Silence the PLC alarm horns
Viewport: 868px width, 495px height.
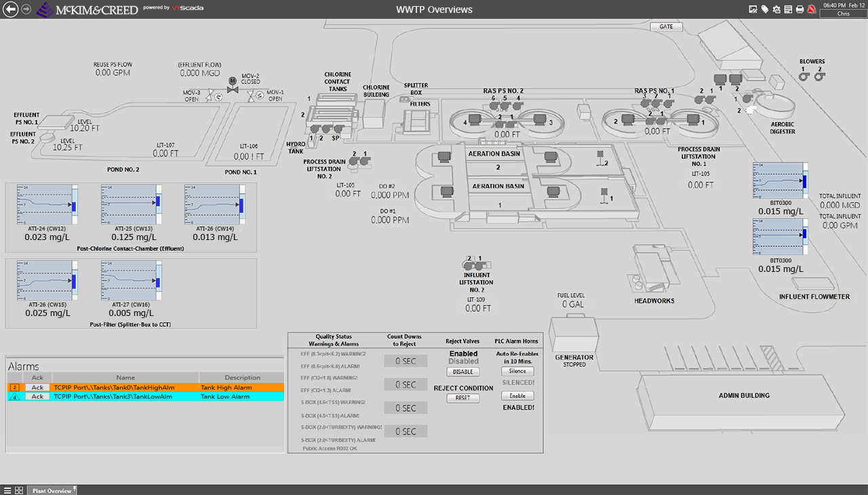[517, 371]
